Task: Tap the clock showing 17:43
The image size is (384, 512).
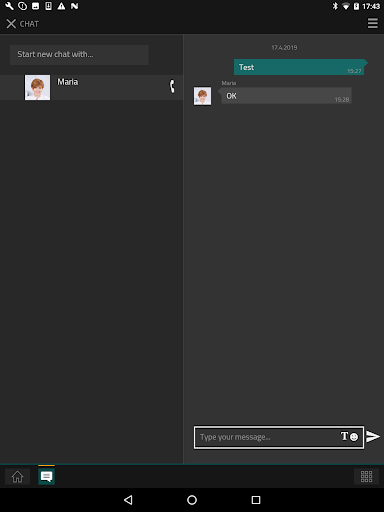Action: point(371,6)
